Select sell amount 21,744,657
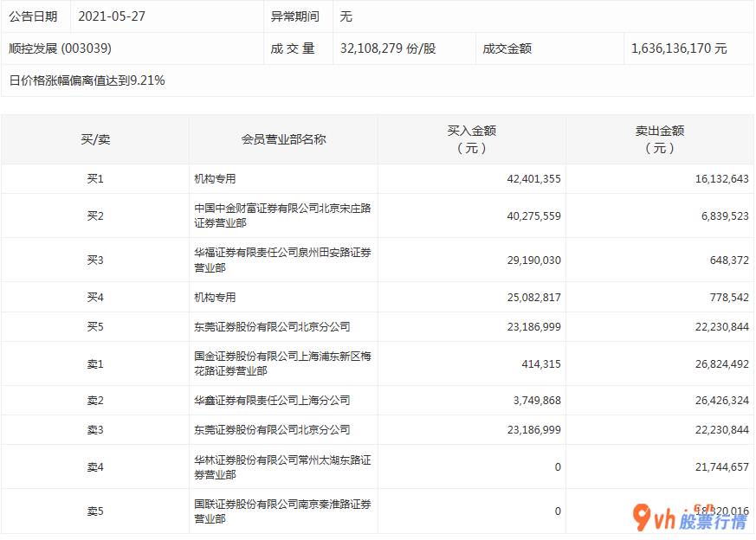The width and height of the screenshot is (756, 540). pyautogui.click(x=721, y=466)
